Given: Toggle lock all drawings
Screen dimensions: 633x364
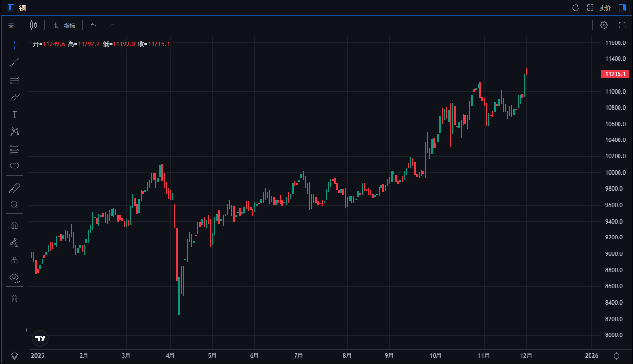Looking at the screenshot, I should (x=14, y=260).
